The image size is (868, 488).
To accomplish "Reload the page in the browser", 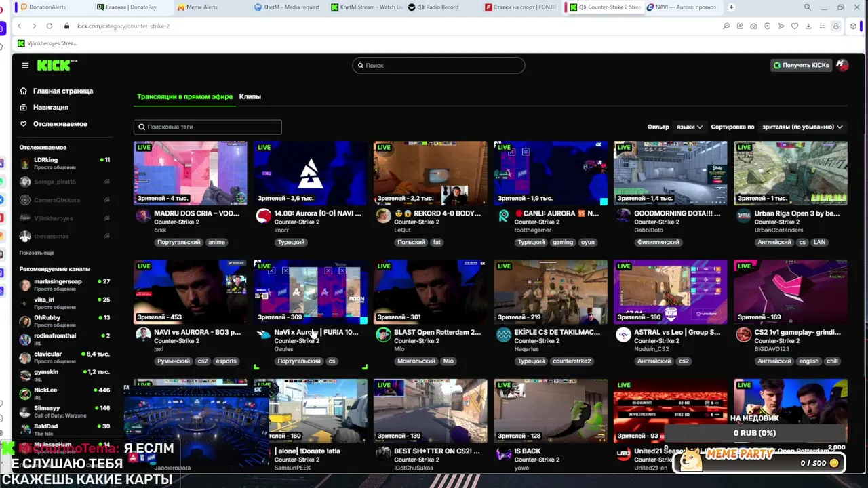I will (50, 26).
